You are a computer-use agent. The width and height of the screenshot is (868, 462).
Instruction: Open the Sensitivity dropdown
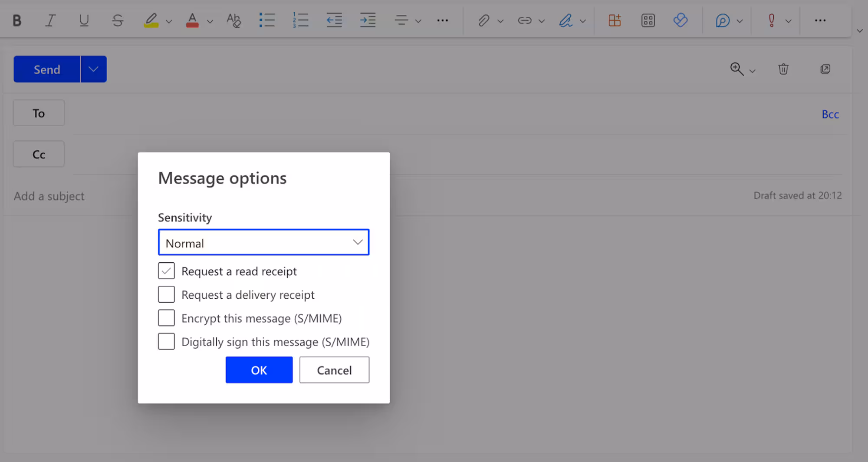pos(263,242)
